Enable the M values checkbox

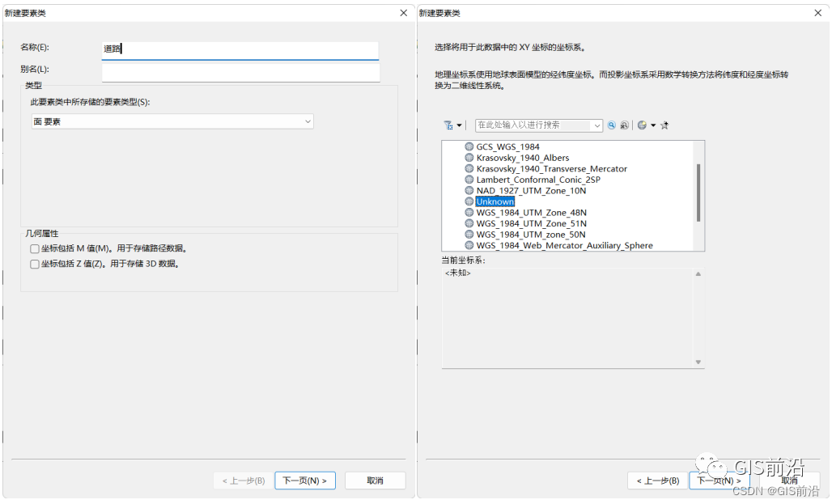(x=35, y=249)
